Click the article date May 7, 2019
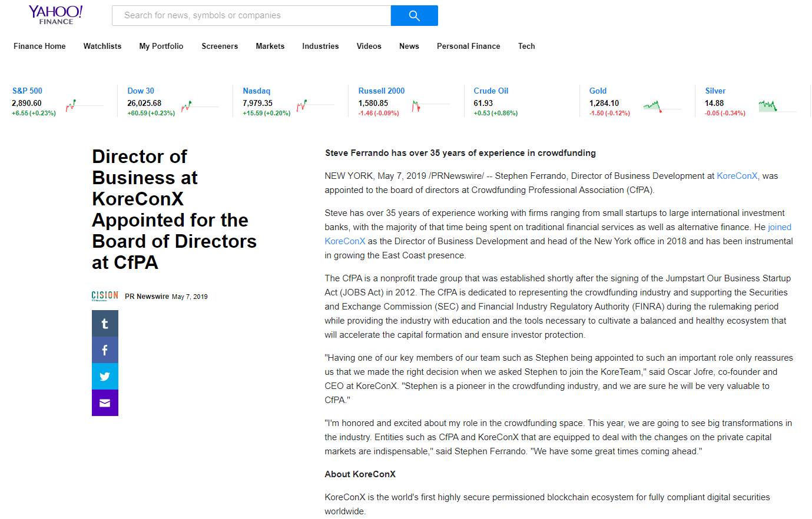This screenshot has width=812, height=519. click(190, 297)
